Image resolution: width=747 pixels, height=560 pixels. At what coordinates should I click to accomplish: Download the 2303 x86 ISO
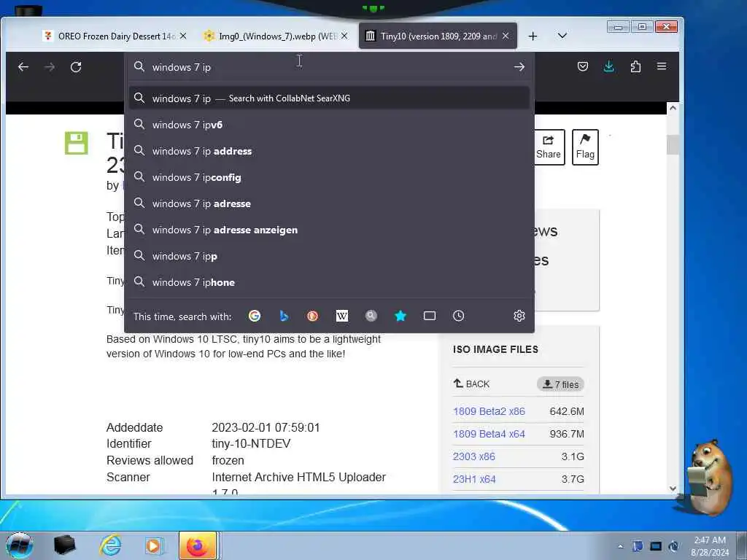click(474, 456)
